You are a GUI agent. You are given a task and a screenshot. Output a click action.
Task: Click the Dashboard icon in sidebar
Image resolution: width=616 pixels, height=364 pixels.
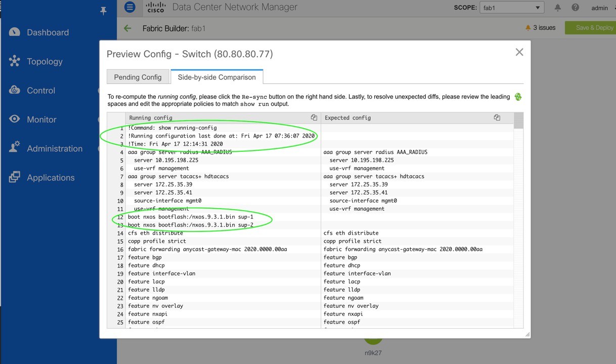coord(15,32)
